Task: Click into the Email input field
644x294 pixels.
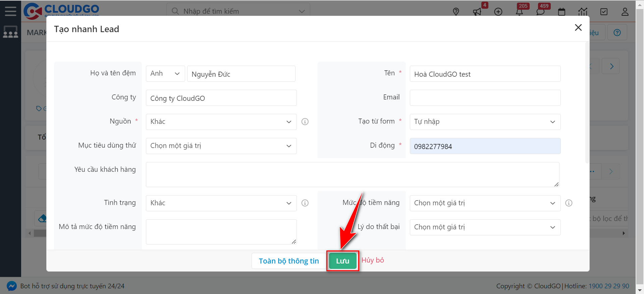Action: (x=485, y=98)
